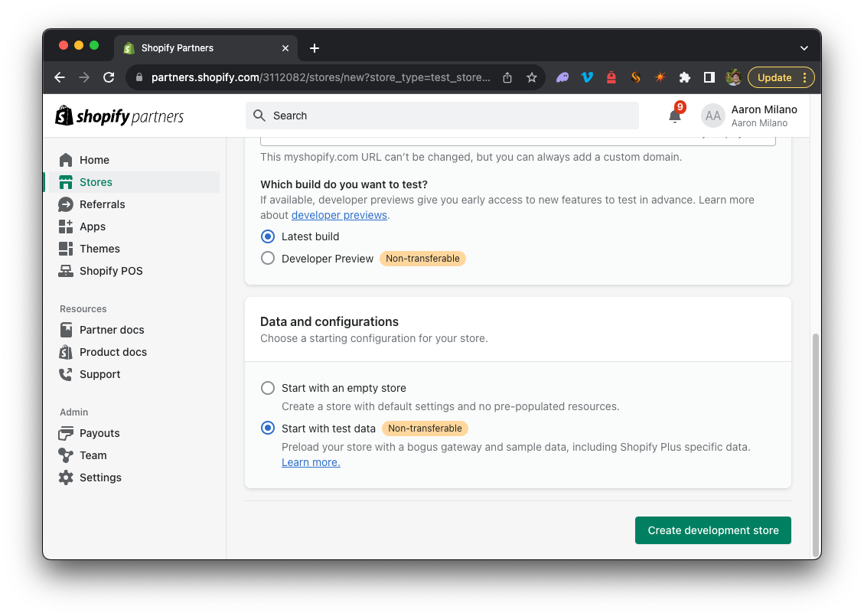The height and width of the screenshot is (616, 864).
Task: Click the Partner docs book icon
Action: [66, 330]
